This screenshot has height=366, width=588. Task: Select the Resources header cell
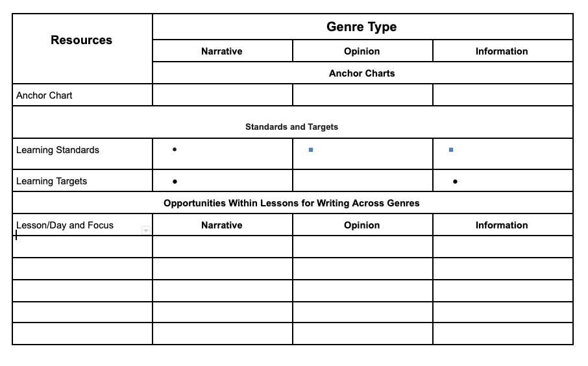coord(82,40)
